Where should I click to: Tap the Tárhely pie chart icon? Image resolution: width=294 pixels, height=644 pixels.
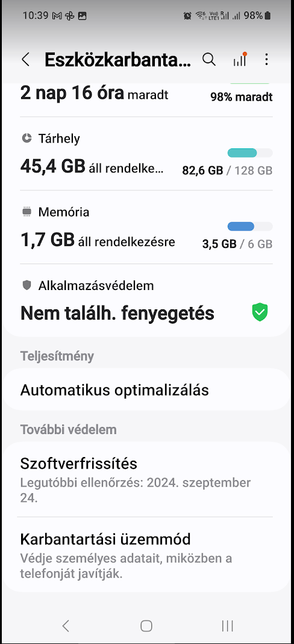click(x=27, y=139)
